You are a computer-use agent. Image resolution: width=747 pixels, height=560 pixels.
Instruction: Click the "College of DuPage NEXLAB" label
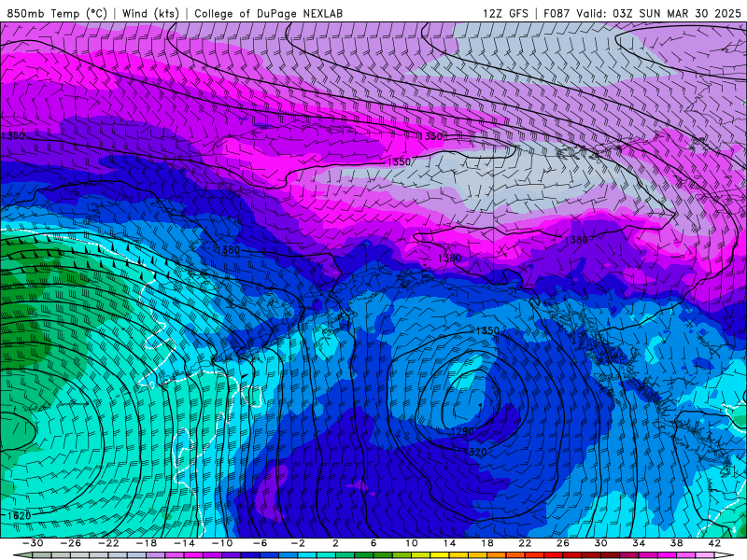[268, 13]
